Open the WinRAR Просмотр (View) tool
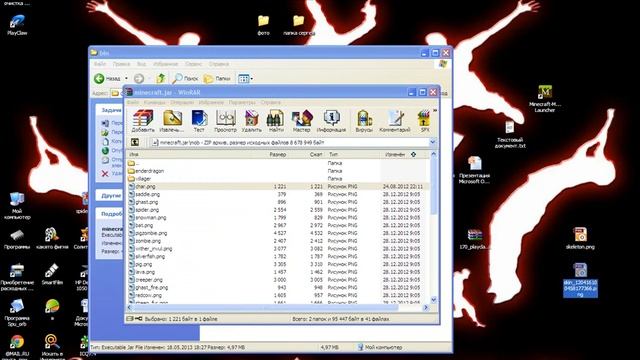 pyautogui.click(x=225, y=121)
